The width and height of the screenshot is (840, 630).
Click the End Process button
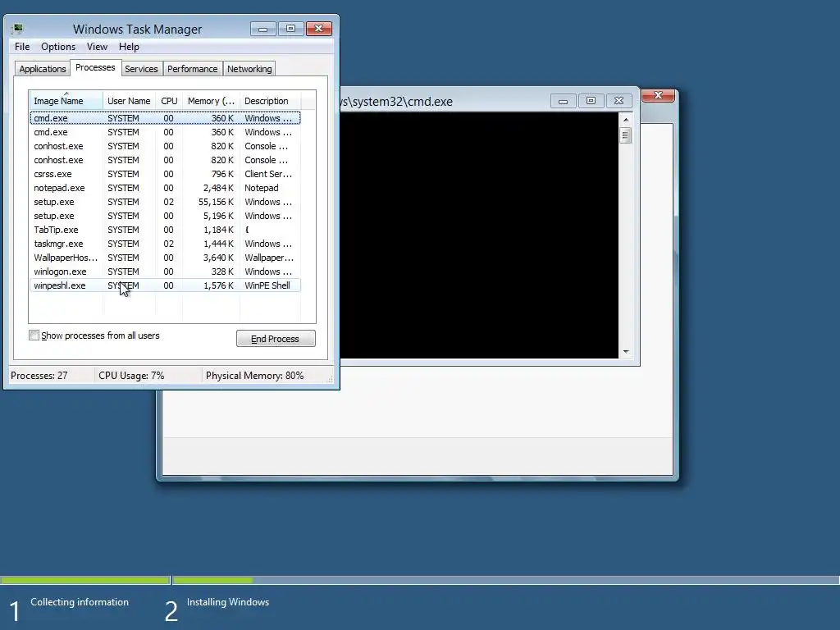coord(276,339)
